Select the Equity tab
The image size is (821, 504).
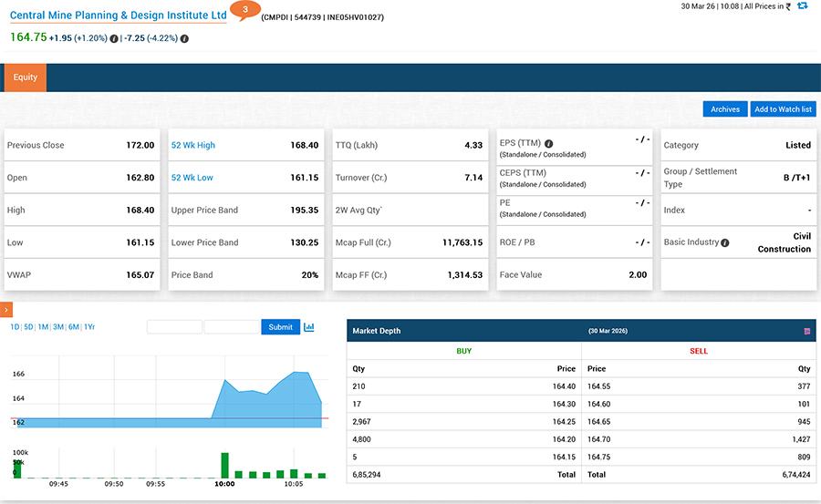click(26, 77)
